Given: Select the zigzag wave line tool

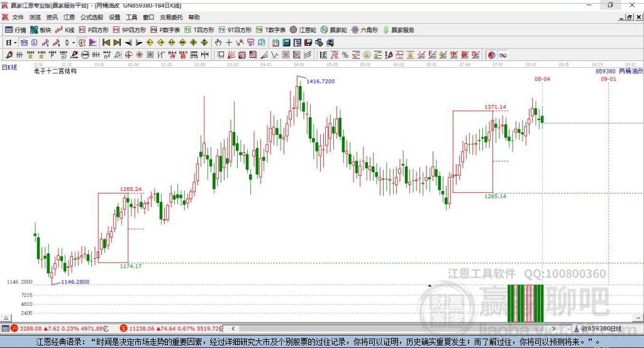Looking at the screenshot, I should [275, 55].
